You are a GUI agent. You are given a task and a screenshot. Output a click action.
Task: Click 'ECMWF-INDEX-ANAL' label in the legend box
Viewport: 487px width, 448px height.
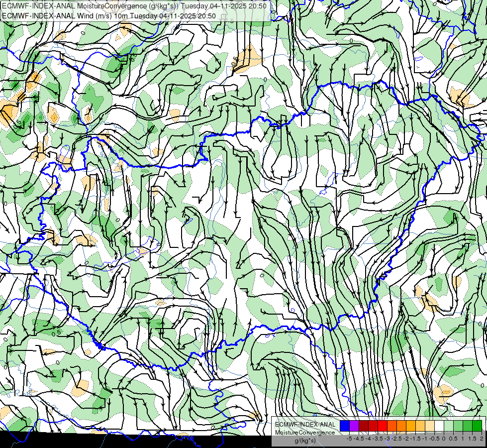click(x=305, y=425)
